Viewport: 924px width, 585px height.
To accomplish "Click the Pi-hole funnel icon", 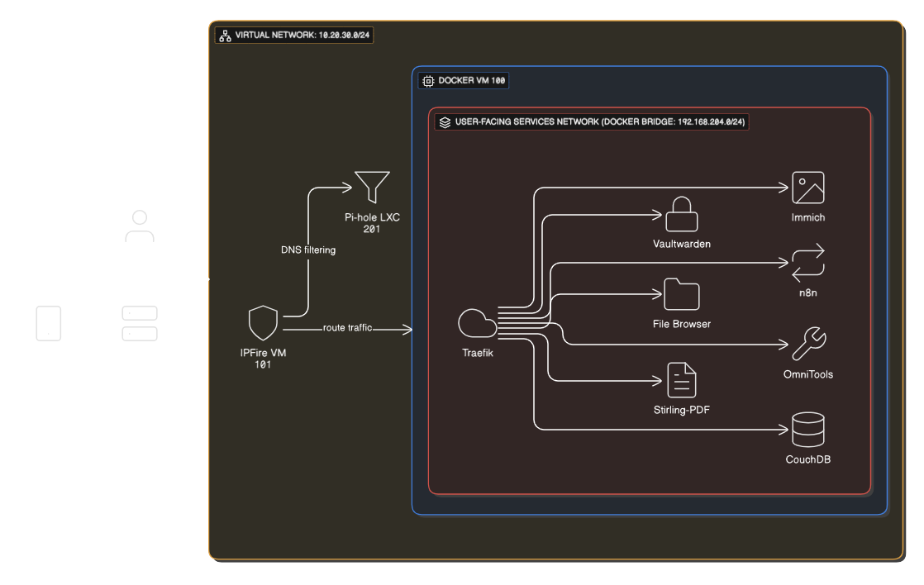I will pos(372,187).
